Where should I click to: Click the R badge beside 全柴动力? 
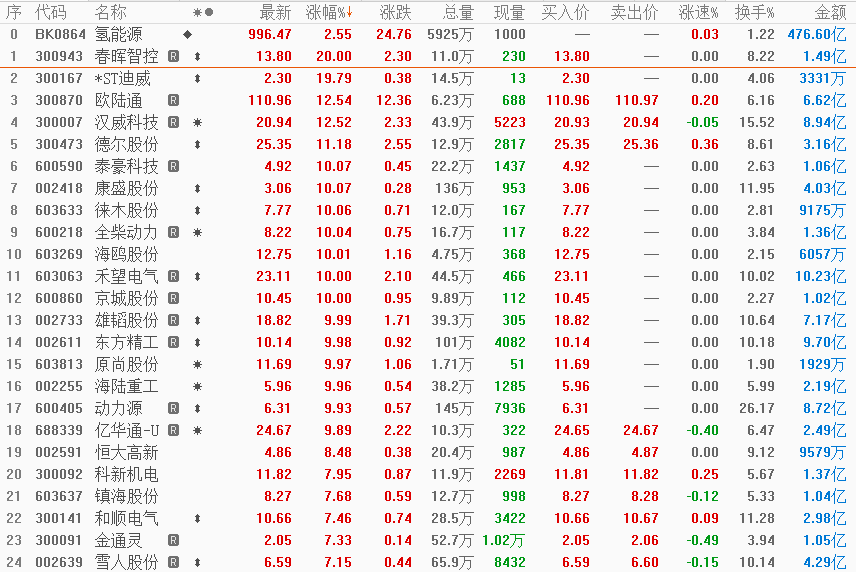(x=174, y=233)
